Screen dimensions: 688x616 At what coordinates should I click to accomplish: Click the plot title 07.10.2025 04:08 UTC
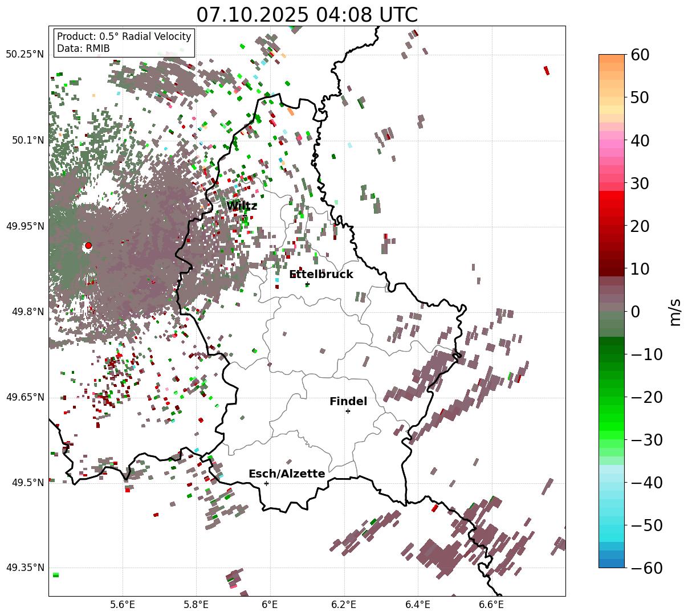click(307, 15)
